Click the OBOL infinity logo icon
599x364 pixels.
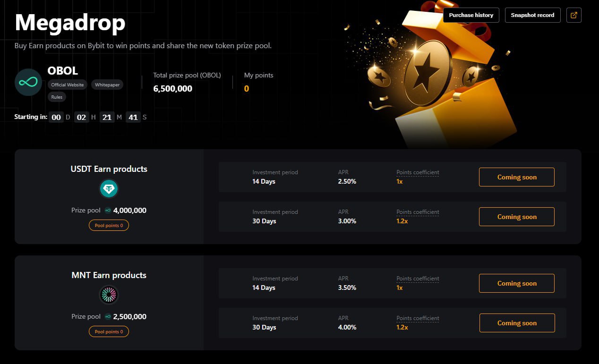tap(28, 82)
